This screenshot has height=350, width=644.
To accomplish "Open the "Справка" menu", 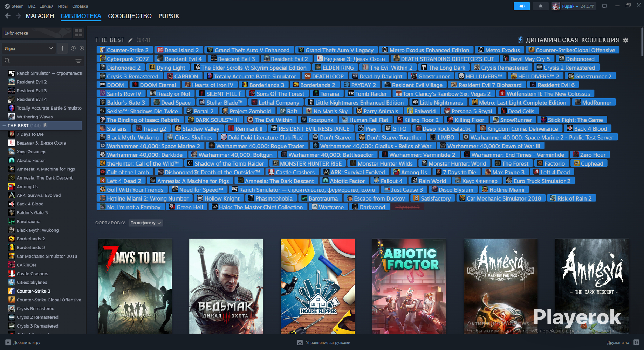I will click(80, 6).
